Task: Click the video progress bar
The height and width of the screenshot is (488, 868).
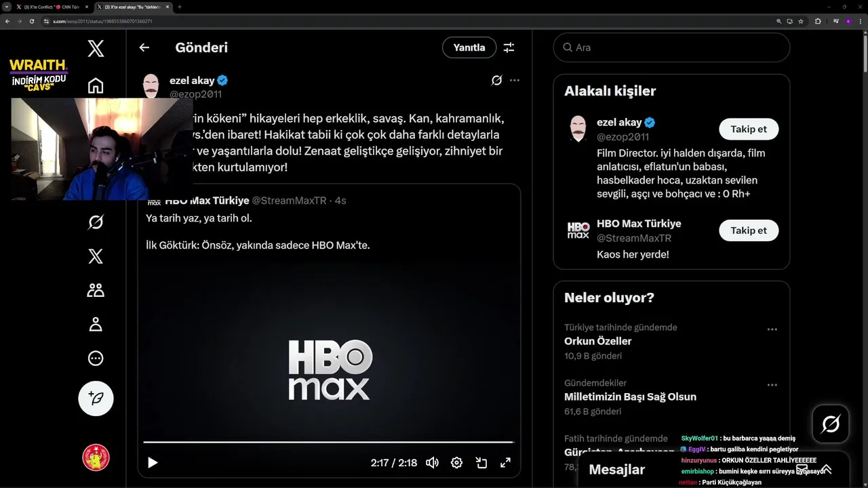Action: tap(328, 442)
